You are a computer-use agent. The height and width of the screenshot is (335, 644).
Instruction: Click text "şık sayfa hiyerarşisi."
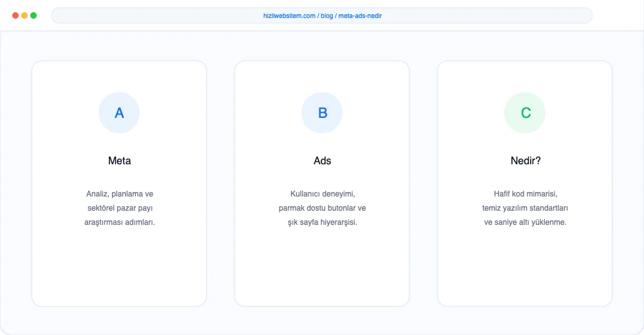point(323,222)
